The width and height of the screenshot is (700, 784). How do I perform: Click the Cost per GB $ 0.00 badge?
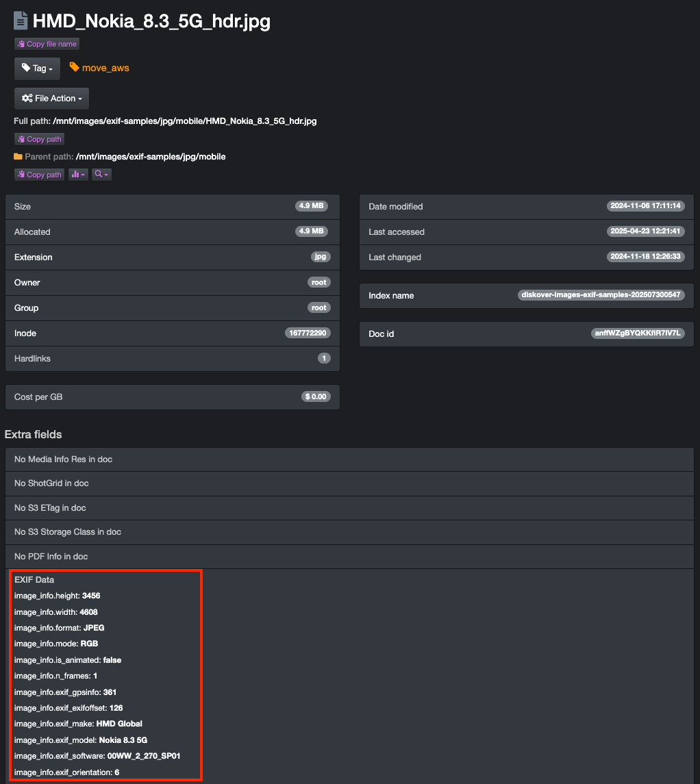[x=315, y=396]
